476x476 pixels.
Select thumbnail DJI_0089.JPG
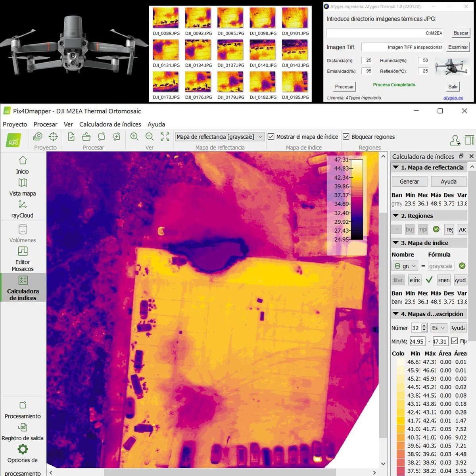[x=166, y=21]
